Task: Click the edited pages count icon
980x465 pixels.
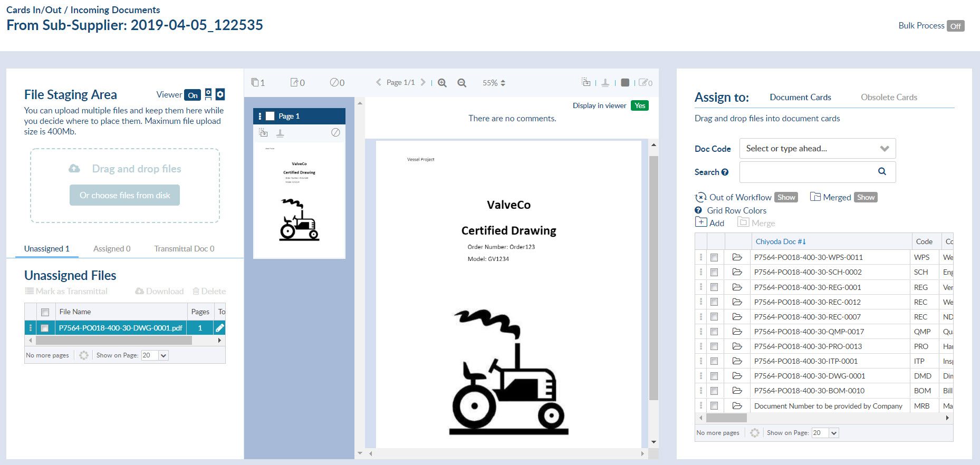Action: [x=297, y=82]
